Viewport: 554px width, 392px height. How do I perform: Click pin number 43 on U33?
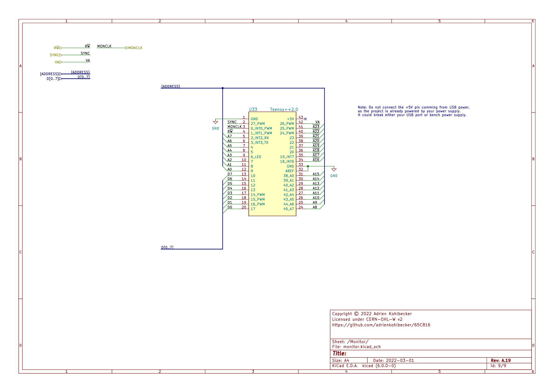click(301, 117)
